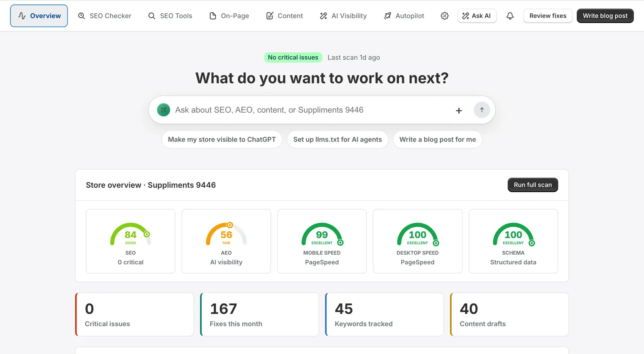Click the settings badge icon in navbar
The width and height of the screenshot is (644, 354).
point(445,16)
